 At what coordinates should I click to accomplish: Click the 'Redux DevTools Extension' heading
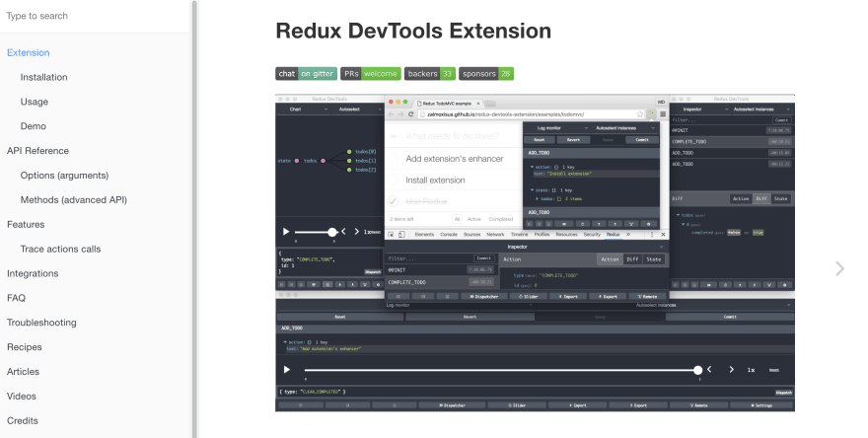click(413, 31)
